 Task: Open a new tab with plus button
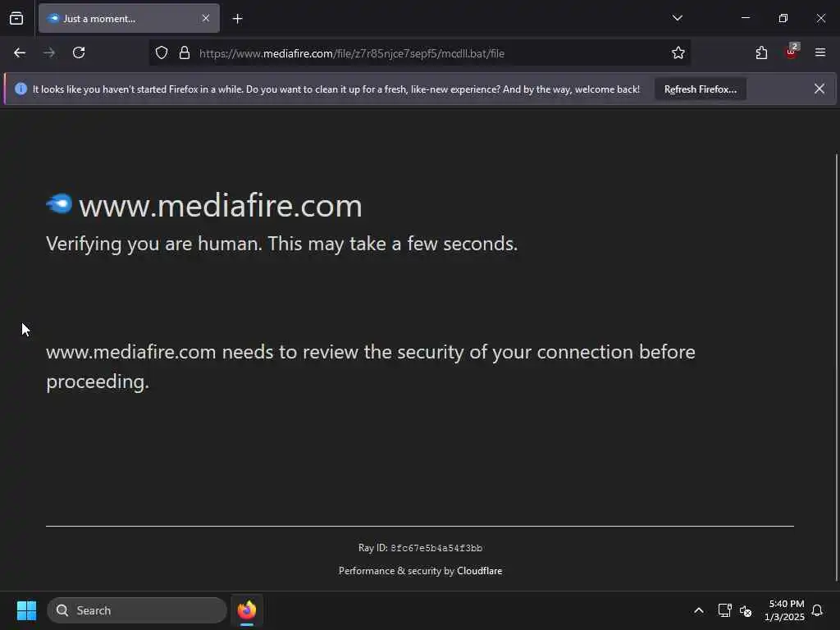238,19
